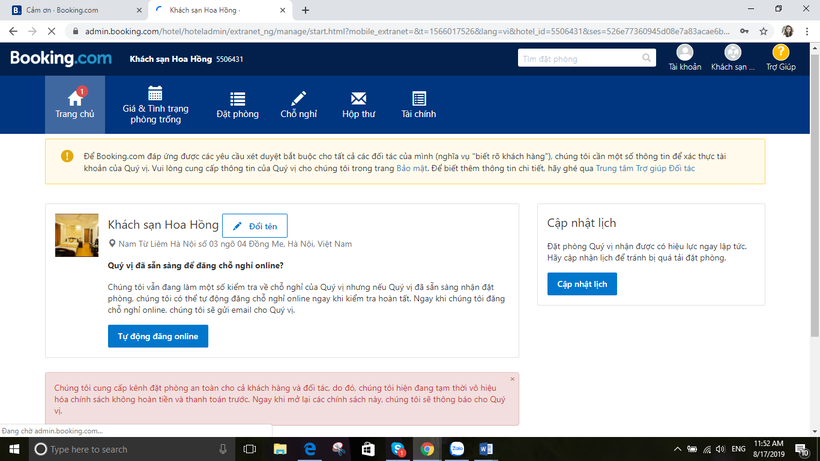Open Đặt phòng reservations tab
Image resolution: width=820 pixels, height=461 pixels.
point(237,105)
